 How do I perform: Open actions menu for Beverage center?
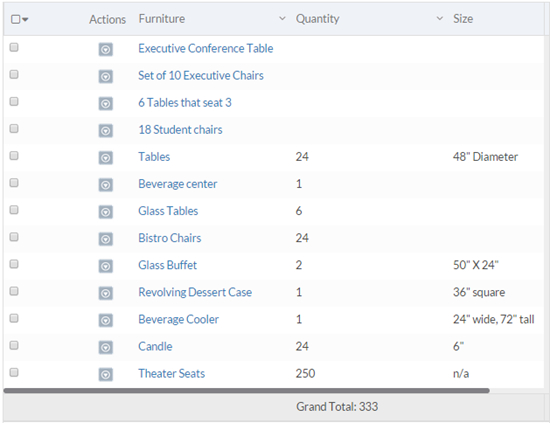tap(106, 185)
